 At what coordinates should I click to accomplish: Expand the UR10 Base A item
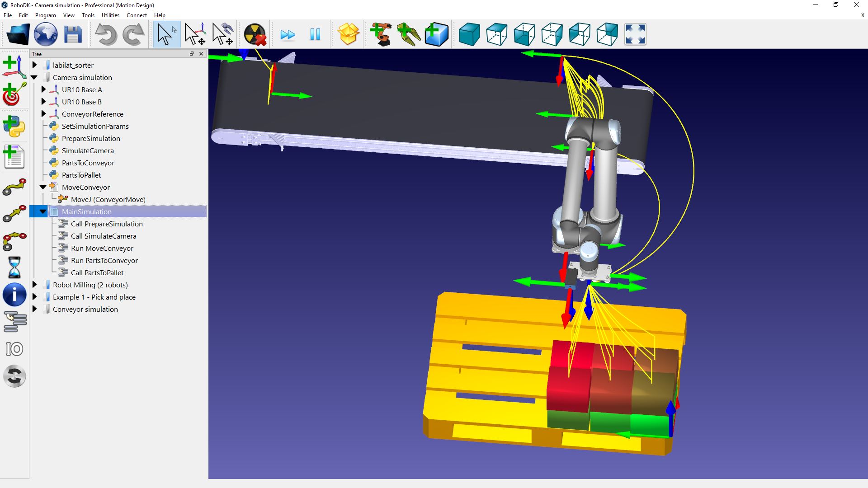coord(43,89)
